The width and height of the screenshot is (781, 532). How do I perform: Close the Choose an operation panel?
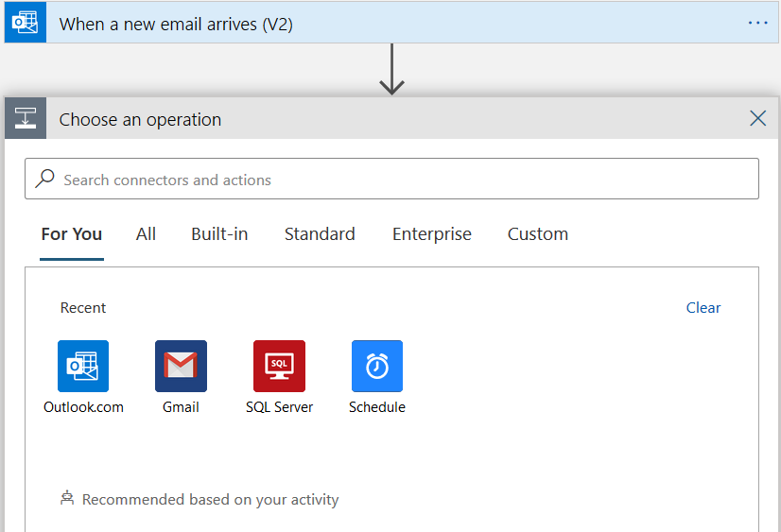coord(757,118)
